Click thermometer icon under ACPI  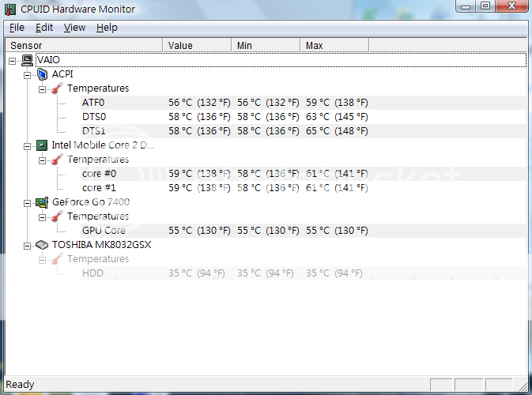(57, 88)
